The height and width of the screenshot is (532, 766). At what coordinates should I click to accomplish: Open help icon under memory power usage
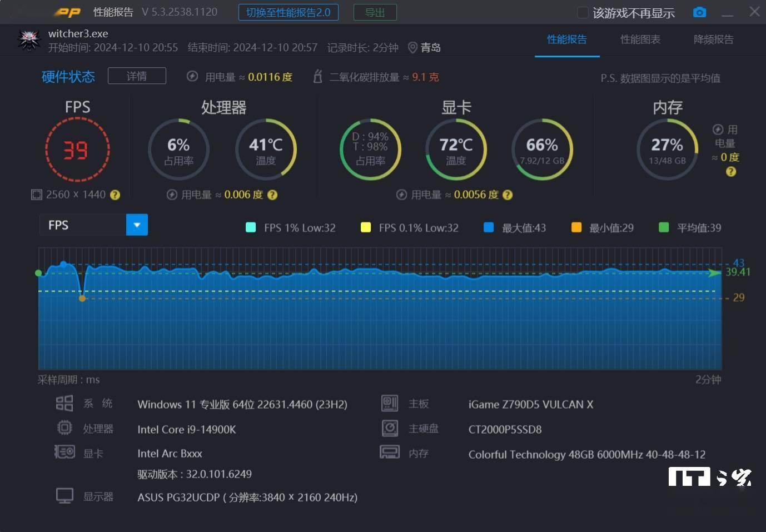click(x=731, y=172)
